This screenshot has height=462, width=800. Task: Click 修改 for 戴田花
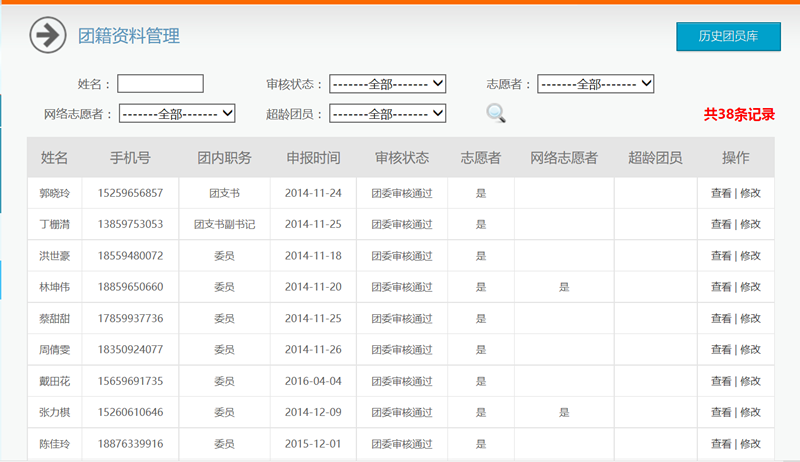click(751, 381)
